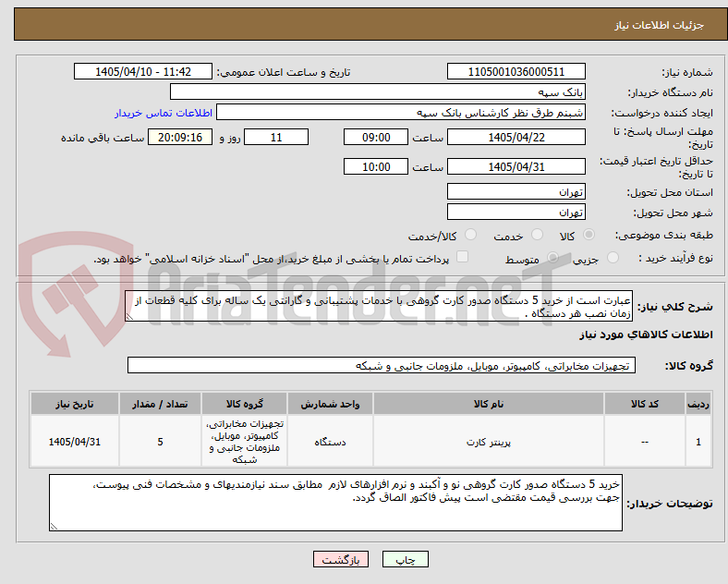This screenshot has height=584, width=728.
Task: Open the اطلاعات تماس خریدار link
Action: [x=164, y=113]
